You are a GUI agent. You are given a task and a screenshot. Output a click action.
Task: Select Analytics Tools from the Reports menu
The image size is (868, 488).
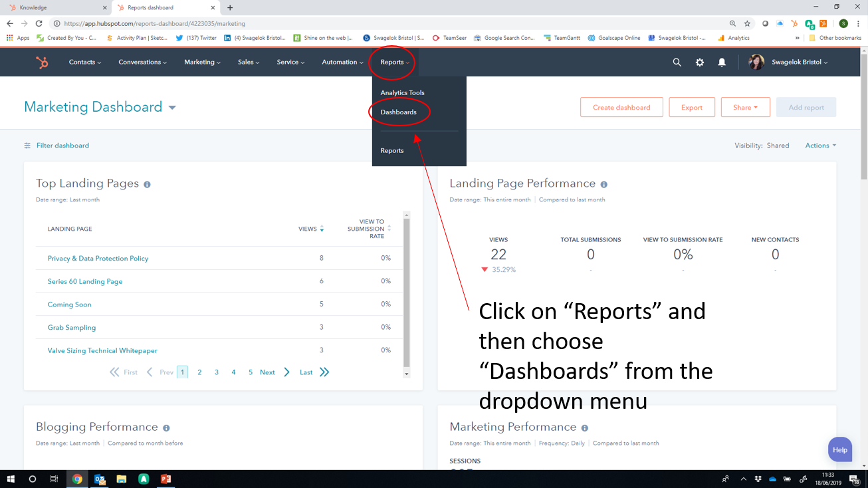(x=402, y=93)
